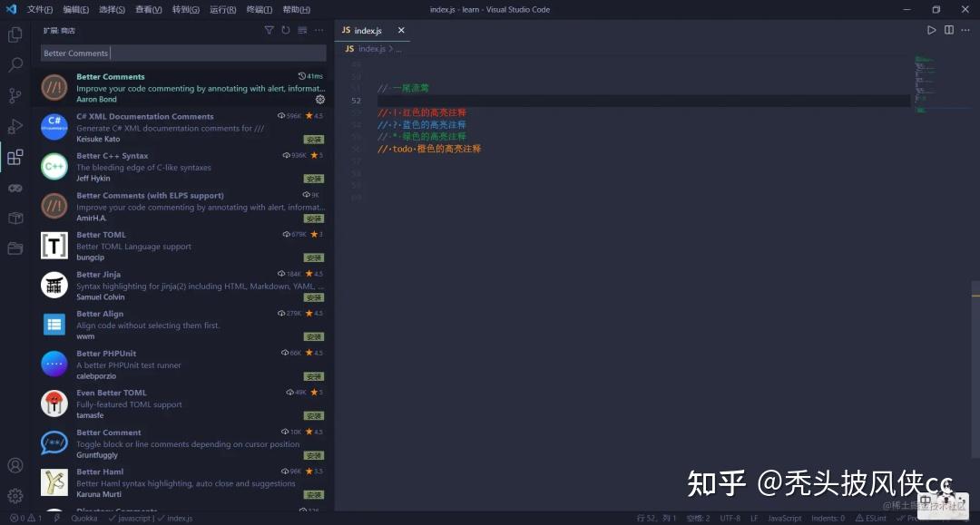The width and height of the screenshot is (980, 525).
Task: Clear extensions search results icon
Action: (302, 30)
